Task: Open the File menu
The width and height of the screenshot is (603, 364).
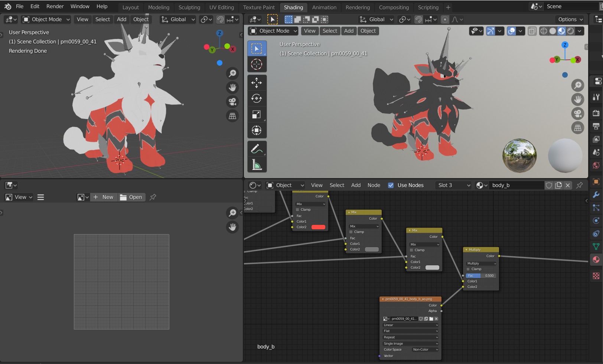Action: tap(20, 6)
